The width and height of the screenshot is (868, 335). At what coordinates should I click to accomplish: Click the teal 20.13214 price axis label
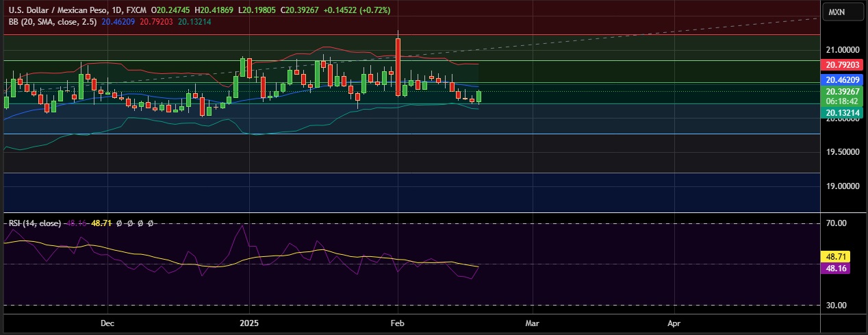tap(842, 112)
